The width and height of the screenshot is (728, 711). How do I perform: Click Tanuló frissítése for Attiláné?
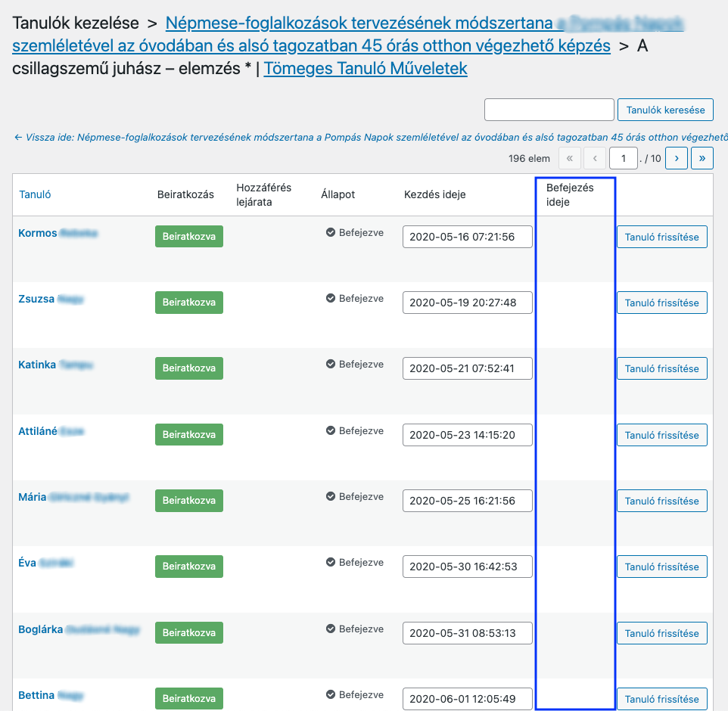click(661, 435)
